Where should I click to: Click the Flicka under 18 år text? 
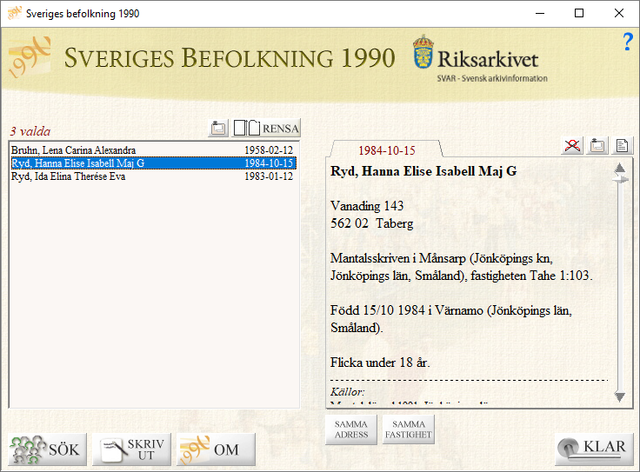380,363
